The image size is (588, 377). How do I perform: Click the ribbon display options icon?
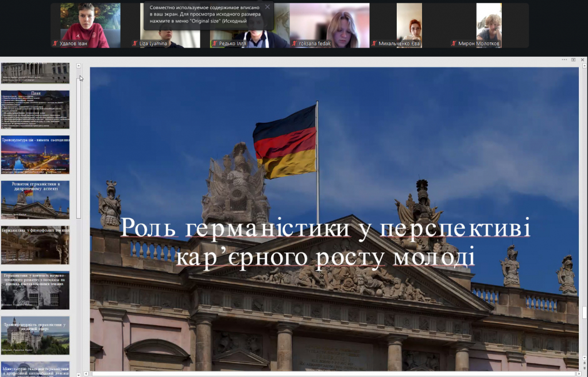click(573, 59)
